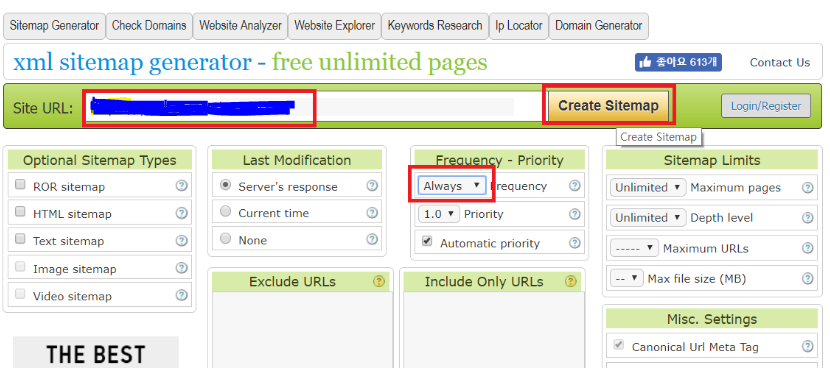Click the Facebook like thumbs-up button

(678, 62)
